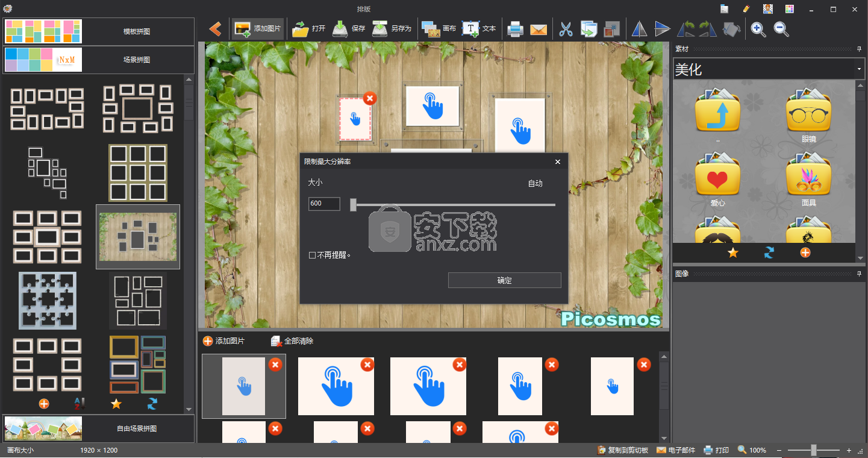Save the layout with 保存
868x458 pixels.
[349, 28]
